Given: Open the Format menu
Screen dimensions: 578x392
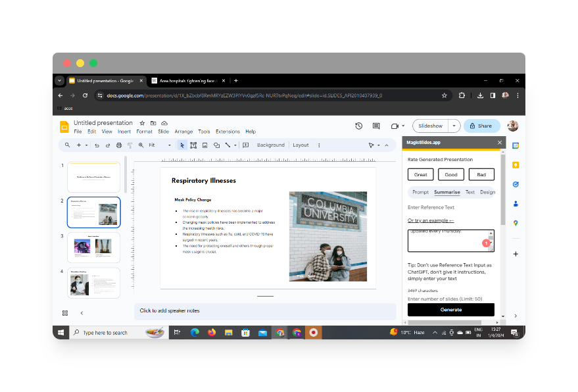Looking at the screenshot, I should point(144,132).
